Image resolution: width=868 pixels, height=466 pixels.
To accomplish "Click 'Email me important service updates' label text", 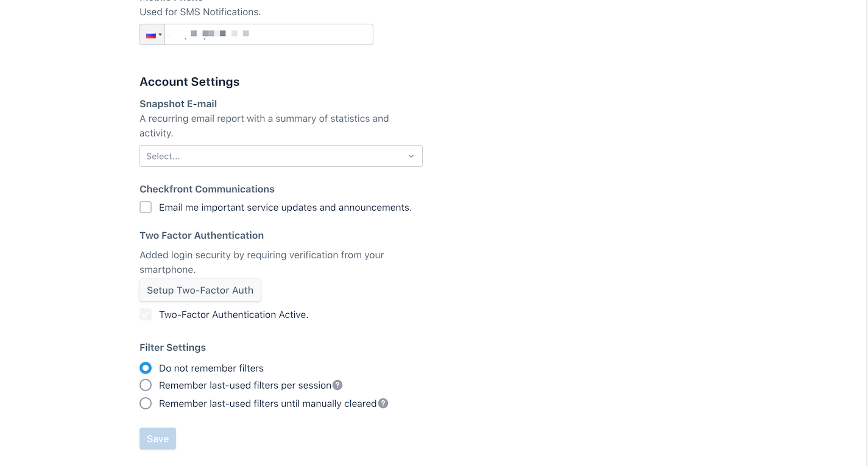I will click(x=285, y=207).
